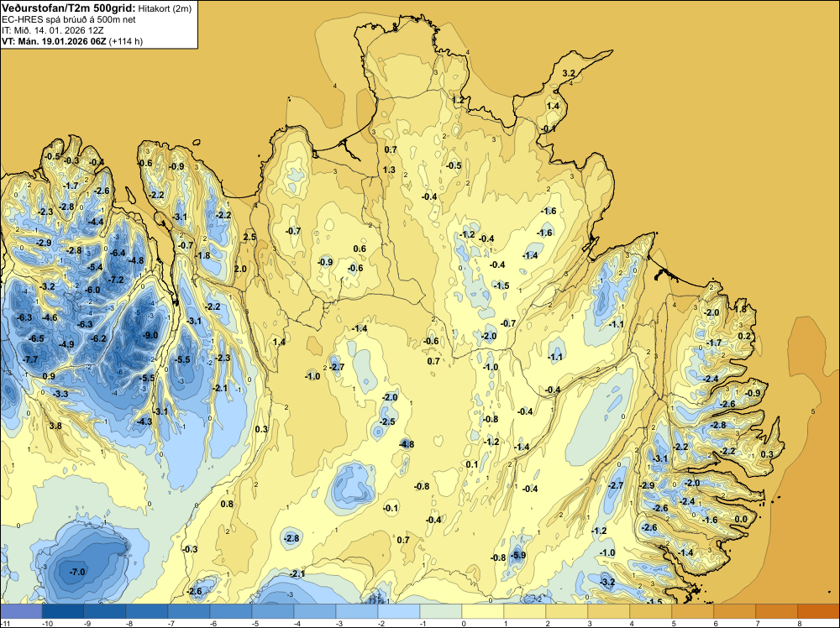Select the -9.0 temperature label on map
840x628 pixels.
[151, 335]
